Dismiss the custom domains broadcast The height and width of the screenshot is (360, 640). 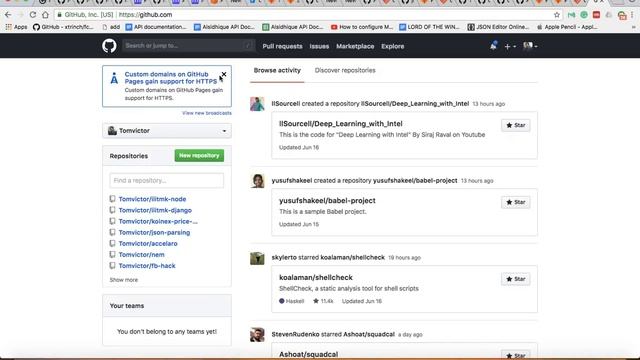pos(224,74)
